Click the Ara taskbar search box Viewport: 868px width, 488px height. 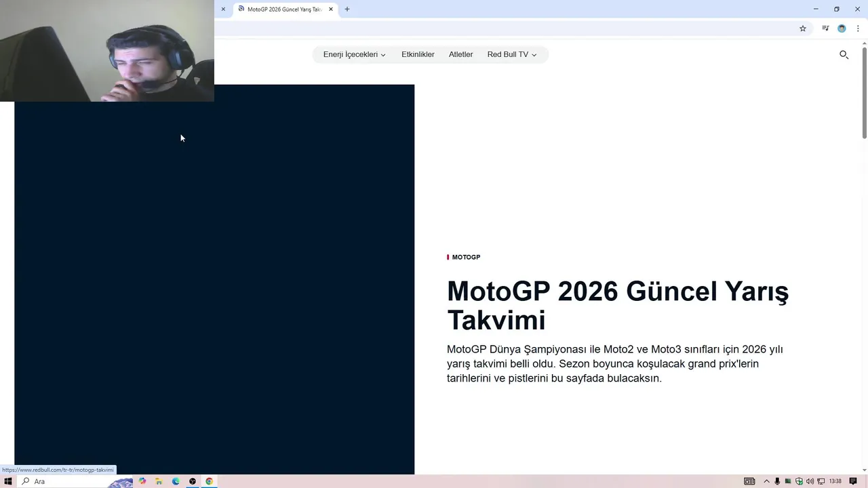click(75, 481)
